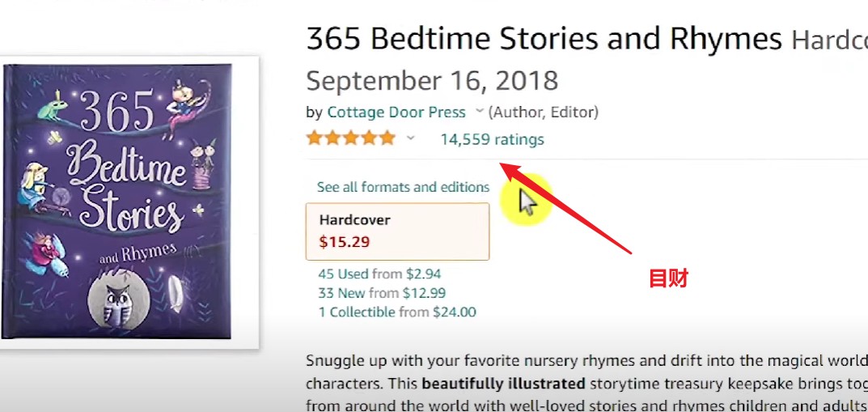Expand the star rating breakdown chevron
Image resolution: width=868 pixels, height=412 pixels.
pyautogui.click(x=410, y=138)
